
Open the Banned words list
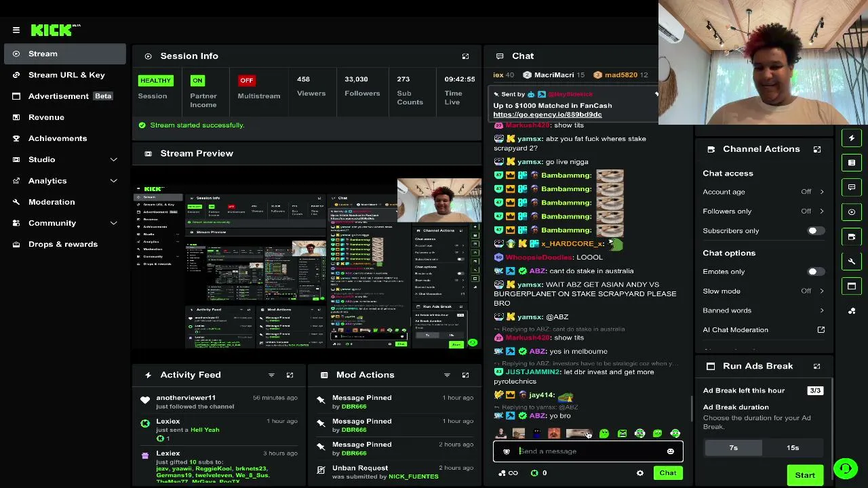pos(764,310)
